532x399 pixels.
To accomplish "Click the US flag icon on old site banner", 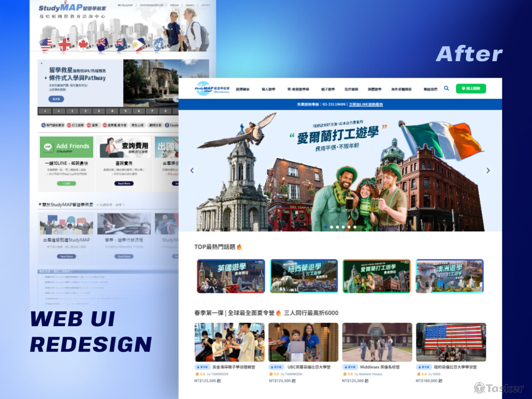I will 46,45.
